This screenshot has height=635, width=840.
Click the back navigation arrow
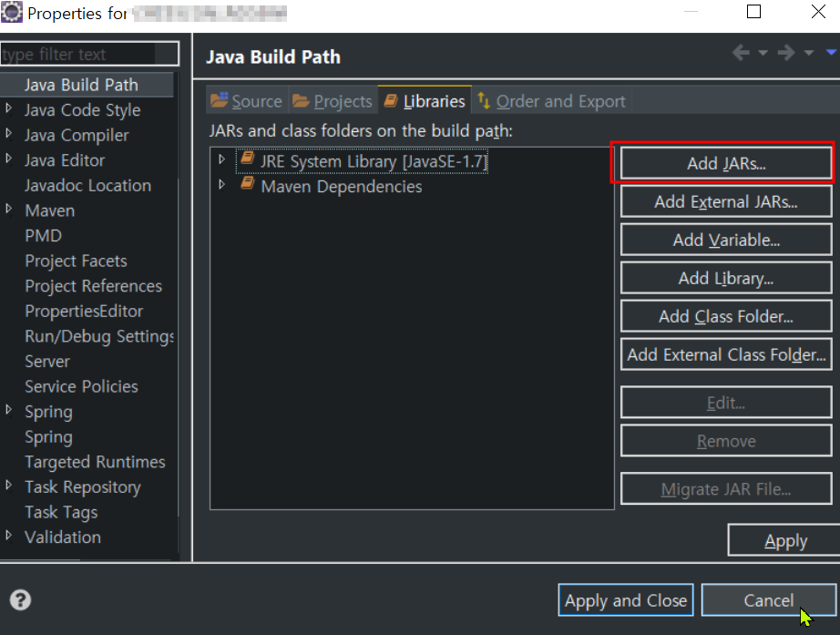[741, 53]
